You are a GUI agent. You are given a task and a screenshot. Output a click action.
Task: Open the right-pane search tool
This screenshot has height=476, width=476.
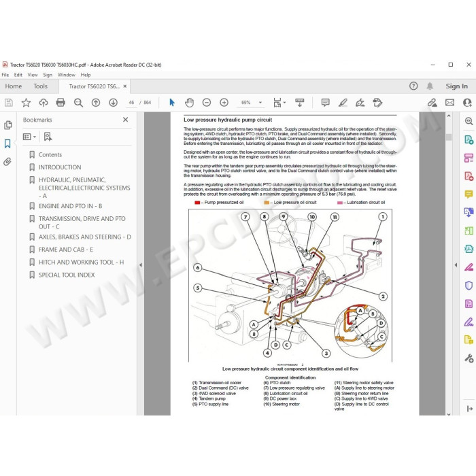coord(469,122)
